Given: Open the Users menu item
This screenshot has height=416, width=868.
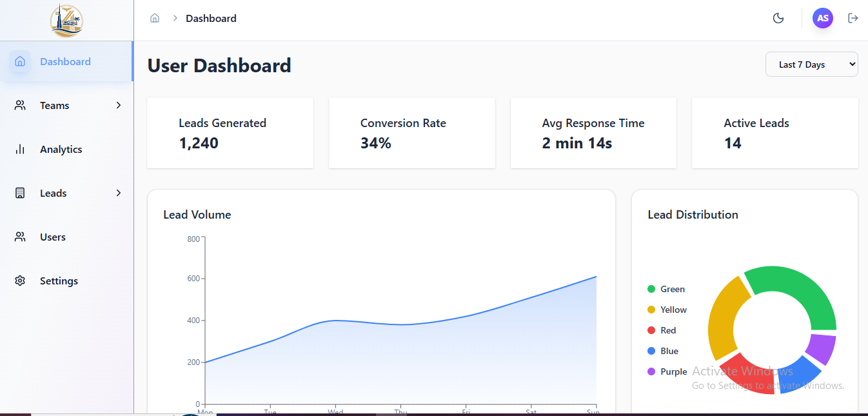Looking at the screenshot, I should [x=53, y=237].
